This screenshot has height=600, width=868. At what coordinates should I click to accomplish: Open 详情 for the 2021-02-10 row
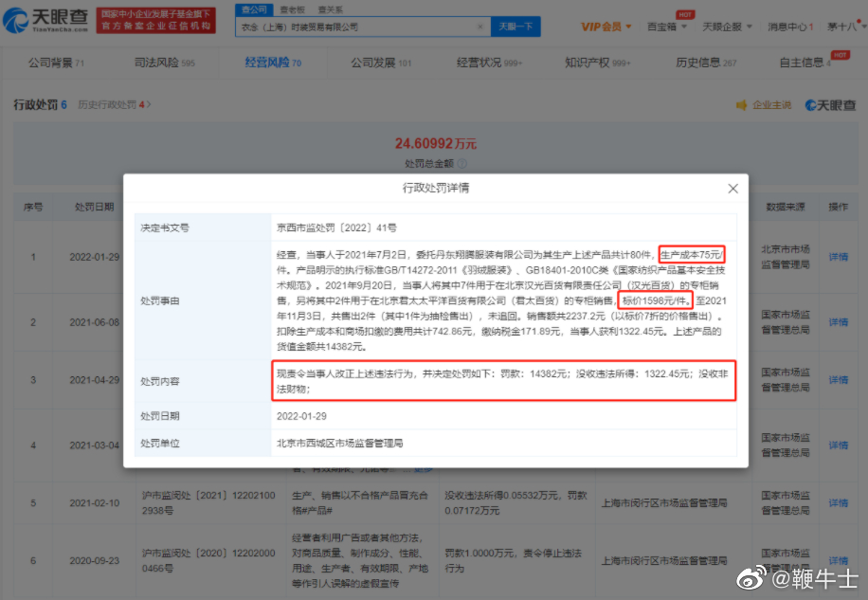point(838,502)
